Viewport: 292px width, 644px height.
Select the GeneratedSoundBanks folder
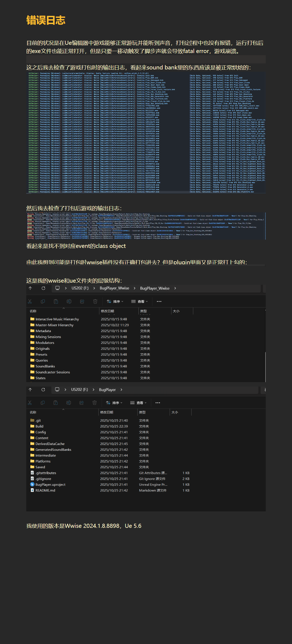click(53, 450)
